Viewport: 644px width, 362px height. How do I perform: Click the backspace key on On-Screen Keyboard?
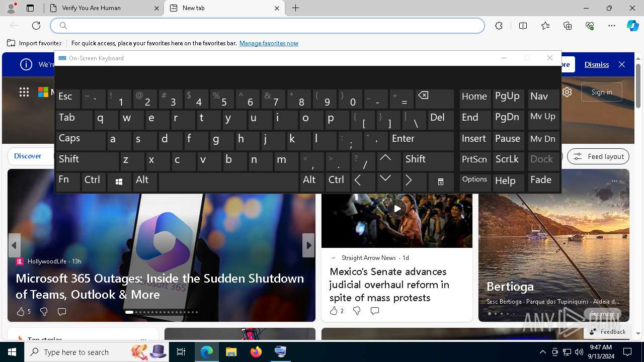[x=435, y=99]
